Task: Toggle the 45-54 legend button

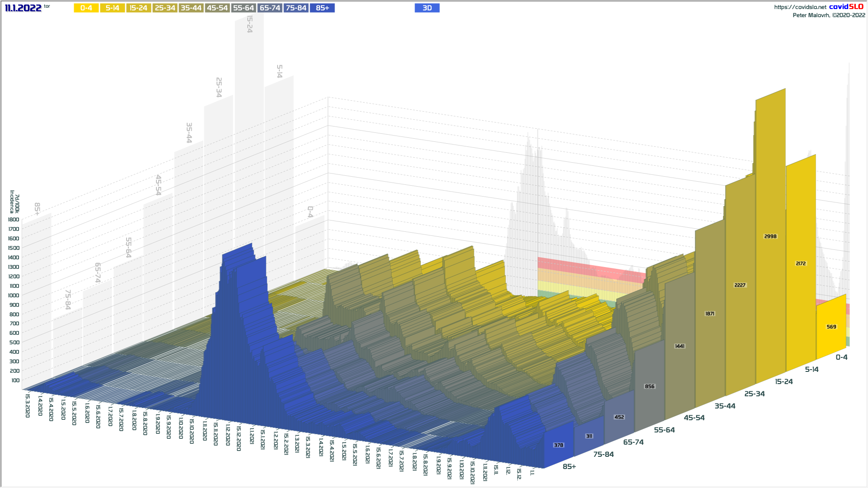Action: (217, 8)
